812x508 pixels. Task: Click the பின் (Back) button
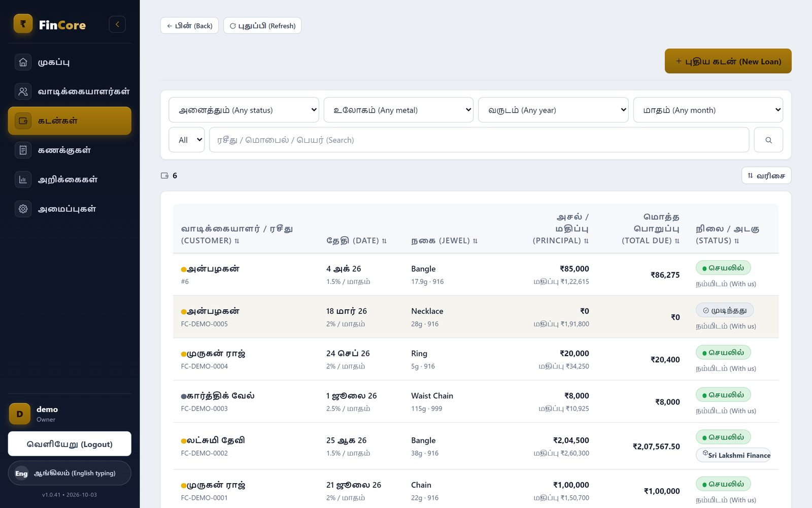tap(189, 26)
